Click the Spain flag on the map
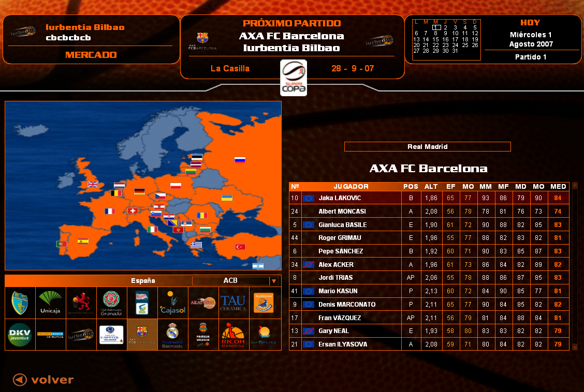 click(83, 241)
